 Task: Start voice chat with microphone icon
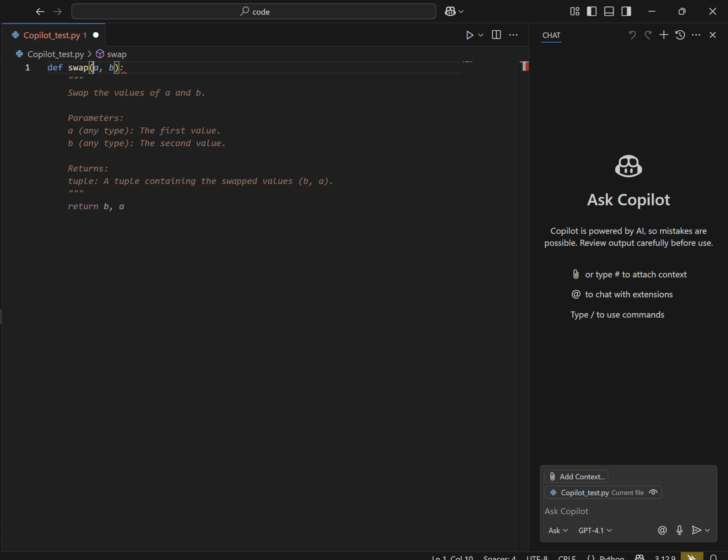point(679,530)
